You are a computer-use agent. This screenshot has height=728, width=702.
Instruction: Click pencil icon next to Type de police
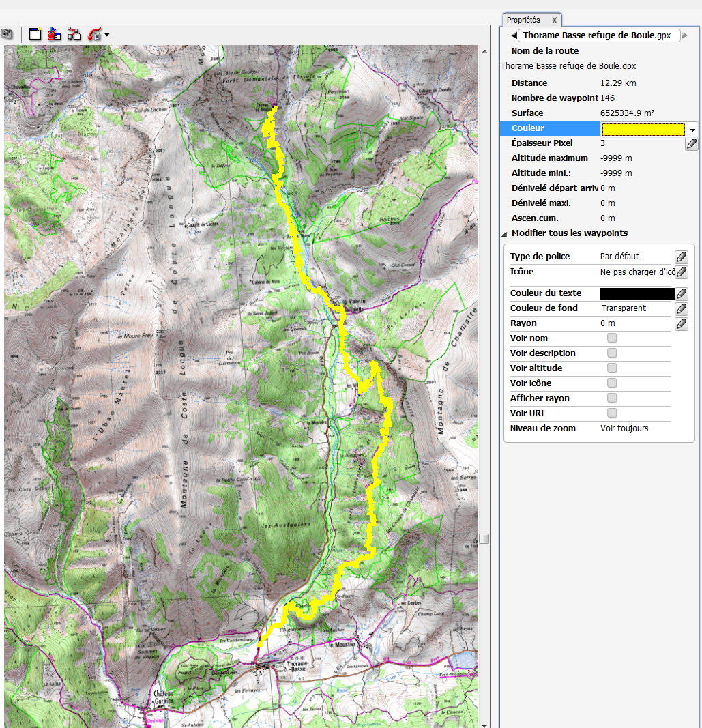[x=681, y=257]
